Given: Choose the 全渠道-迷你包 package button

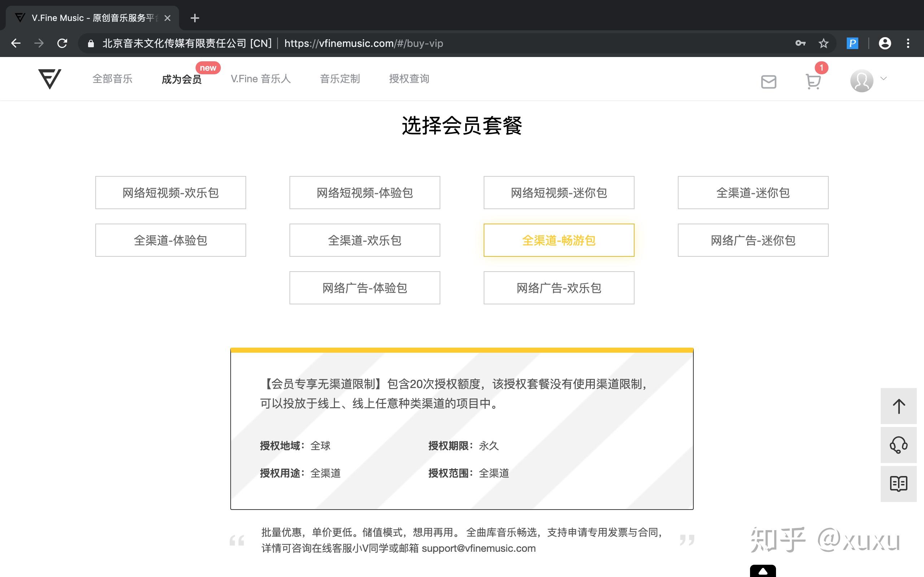Looking at the screenshot, I should point(753,193).
